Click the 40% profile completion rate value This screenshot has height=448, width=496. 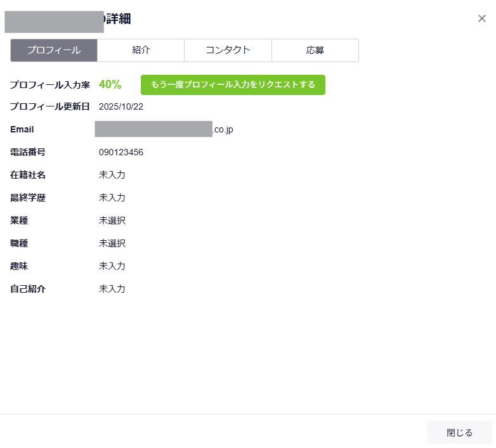[110, 85]
